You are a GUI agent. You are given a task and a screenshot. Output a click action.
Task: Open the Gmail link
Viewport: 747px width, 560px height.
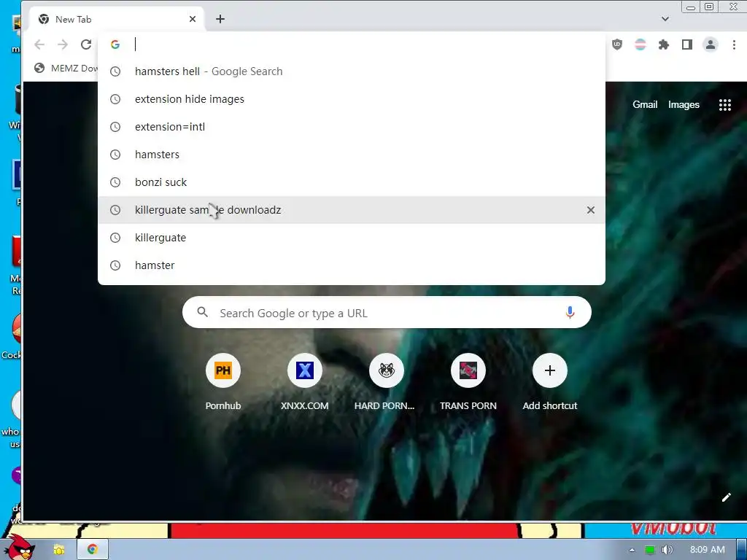pyautogui.click(x=645, y=105)
